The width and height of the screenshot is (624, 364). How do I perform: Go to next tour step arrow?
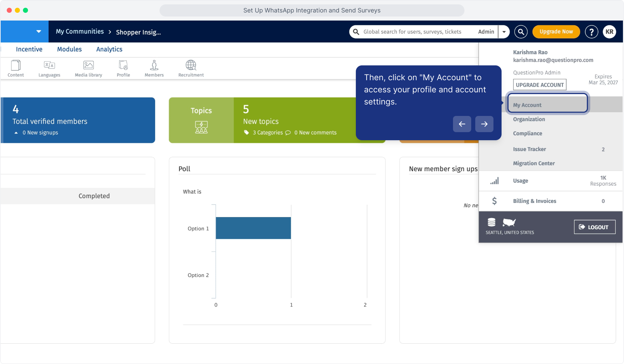point(484,124)
